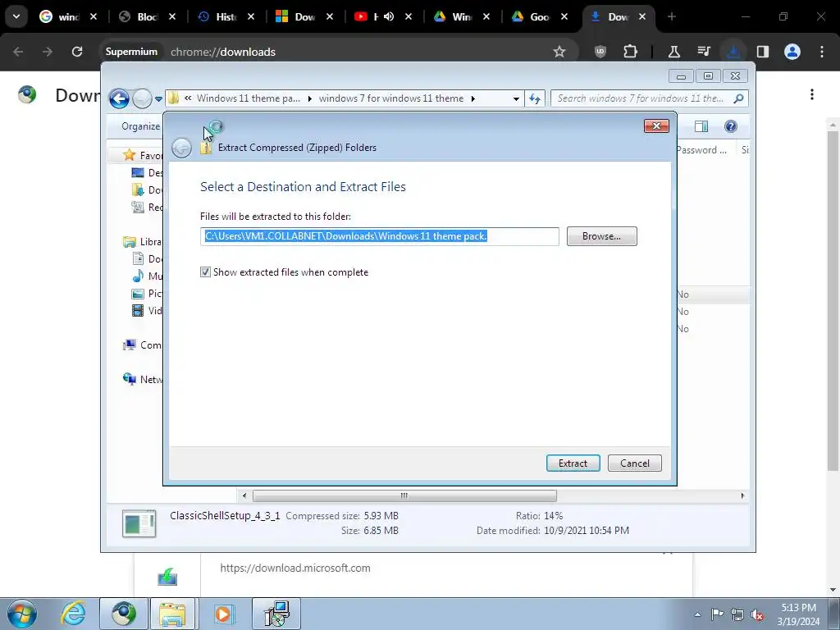This screenshot has height=630, width=840.
Task: Click the extraction destination path field
Action: (x=379, y=236)
